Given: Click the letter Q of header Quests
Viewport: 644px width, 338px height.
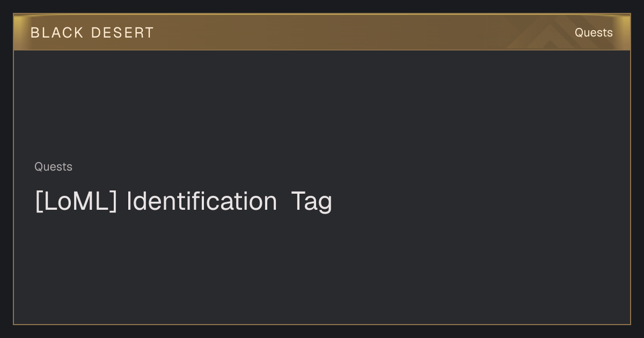Looking at the screenshot, I should tap(579, 33).
